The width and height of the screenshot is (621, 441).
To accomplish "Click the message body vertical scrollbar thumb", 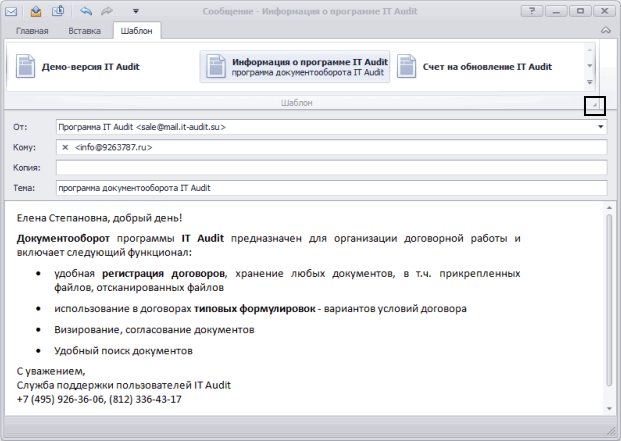I will tap(609, 300).
